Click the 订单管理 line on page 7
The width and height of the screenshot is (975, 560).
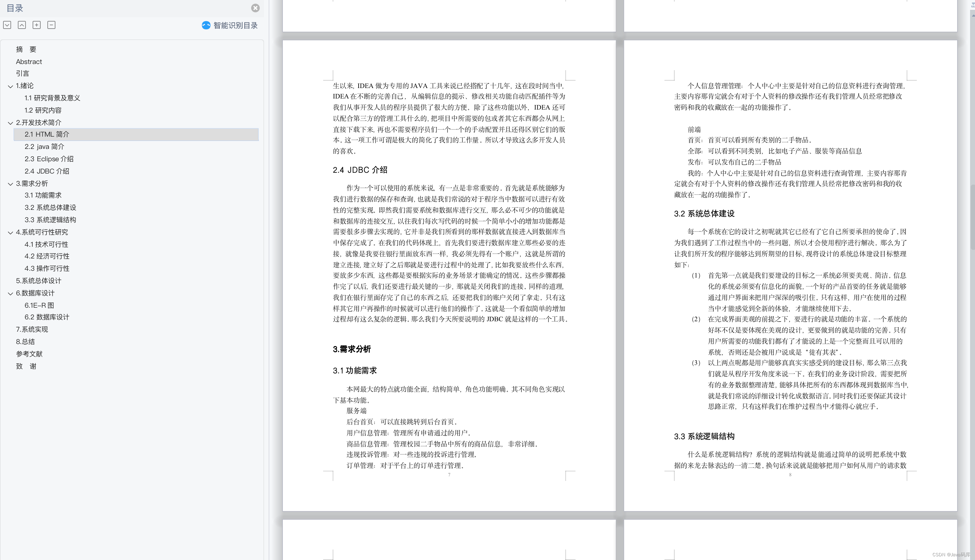click(x=406, y=466)
